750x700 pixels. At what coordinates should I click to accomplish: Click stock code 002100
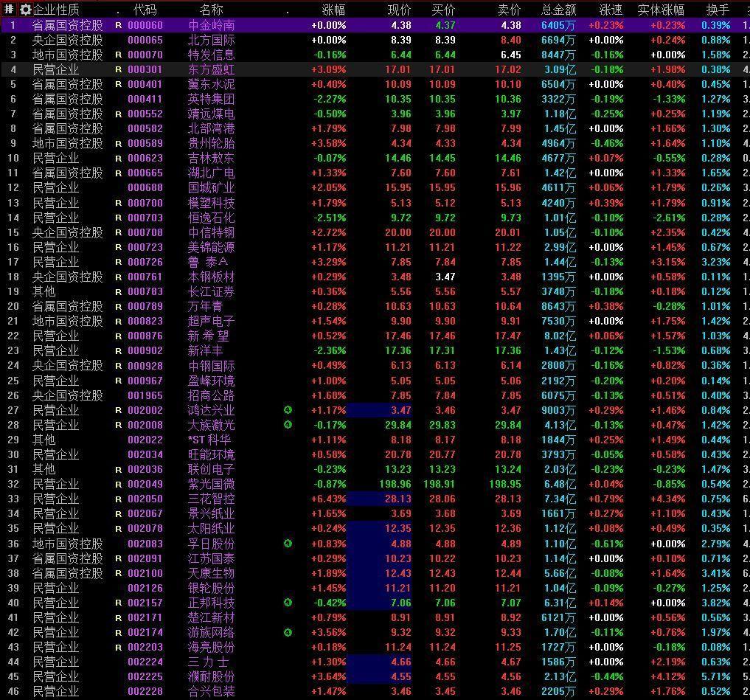[145, 573]
